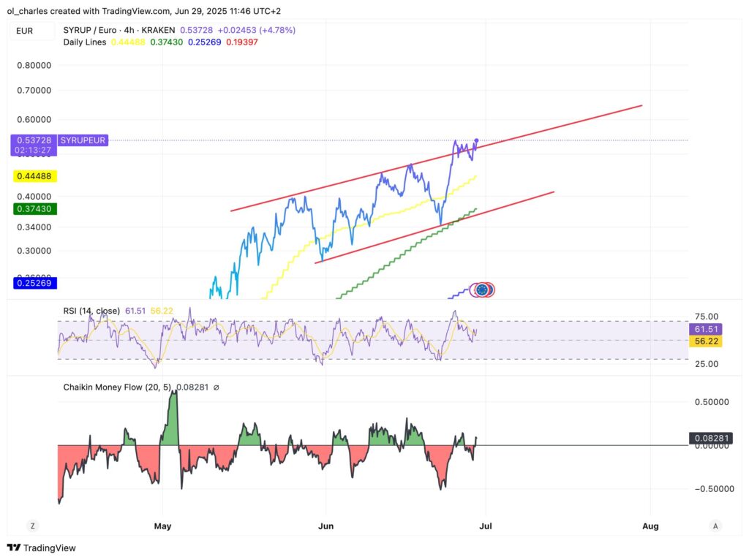Screen dimensions: 749x560
Task: Click the TradingView logo at bottom left
Action: pyautogui.click(x=42, y=548)
